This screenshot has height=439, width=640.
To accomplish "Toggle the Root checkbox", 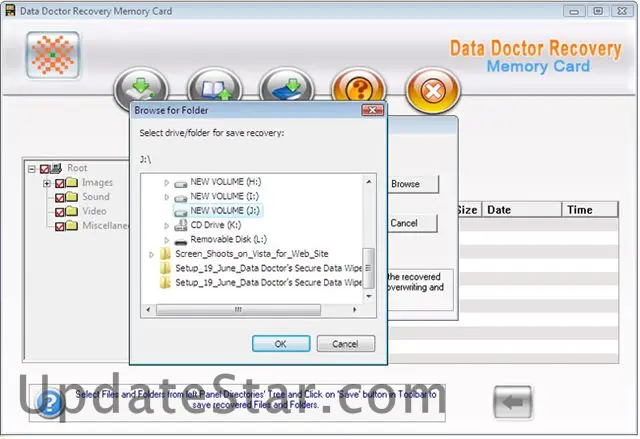I will [45, 169].
